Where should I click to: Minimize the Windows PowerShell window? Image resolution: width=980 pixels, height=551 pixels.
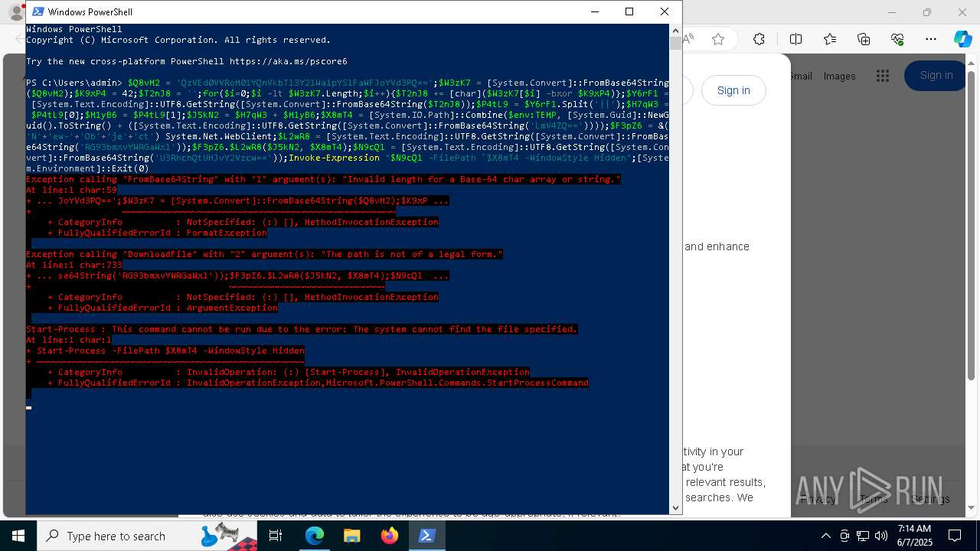(x=595, y=11)
